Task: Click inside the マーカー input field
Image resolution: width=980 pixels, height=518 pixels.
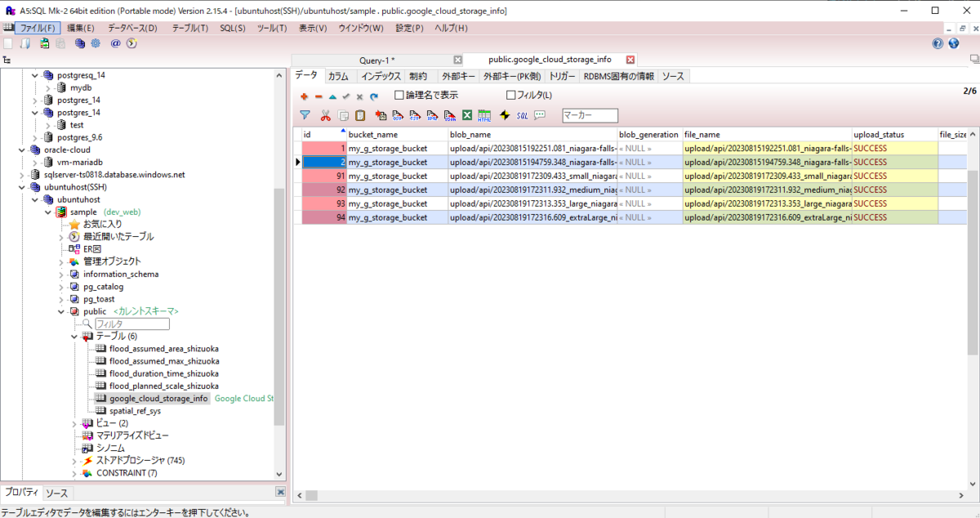Action: pyautogui.click(x=590, y=115)
